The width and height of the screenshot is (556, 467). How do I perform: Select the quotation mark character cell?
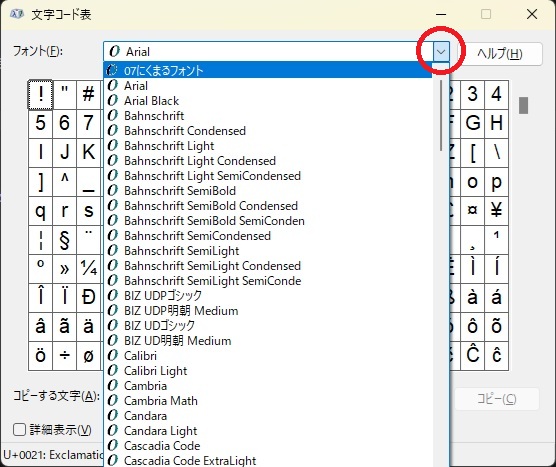click(x=65, y=95)
